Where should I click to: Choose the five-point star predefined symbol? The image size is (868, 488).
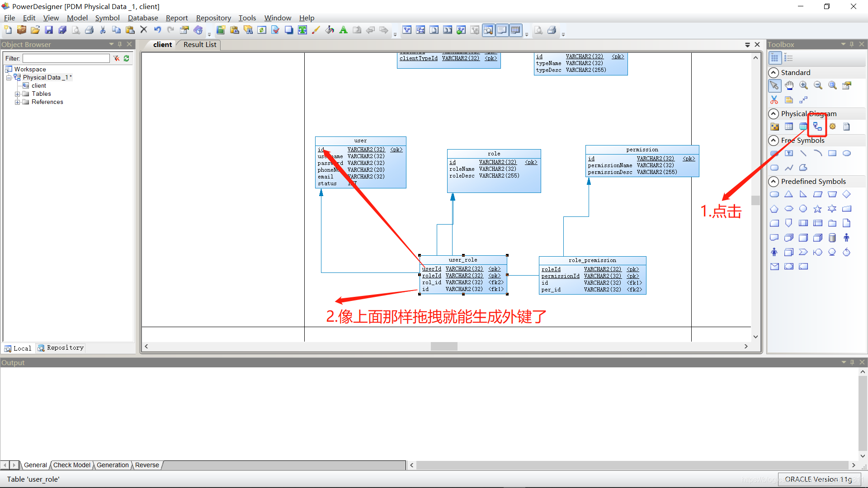coord(818,209)
